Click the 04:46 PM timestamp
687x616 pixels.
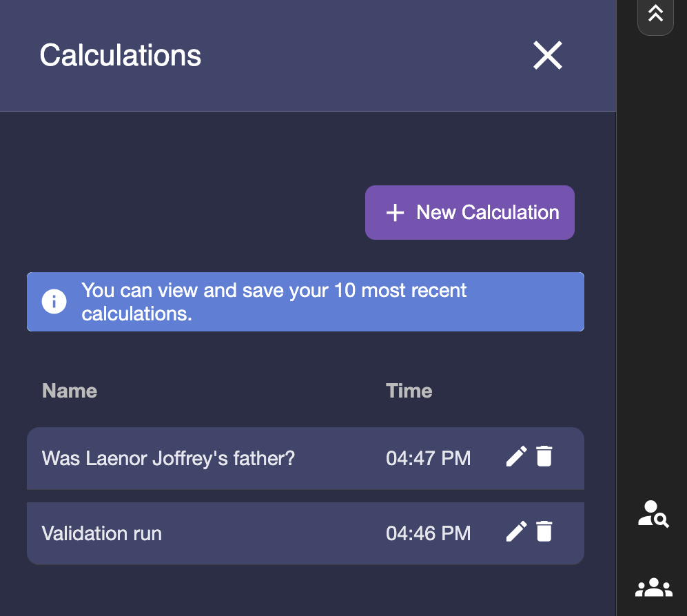(x=428, y=533)
